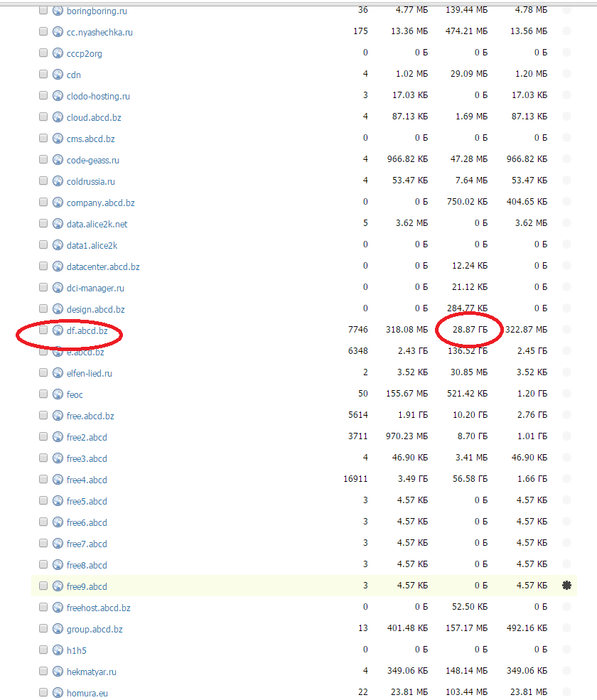Select the free9.abcd checkbox
Viewport: 597px width, 700px height.
point(43,586)
